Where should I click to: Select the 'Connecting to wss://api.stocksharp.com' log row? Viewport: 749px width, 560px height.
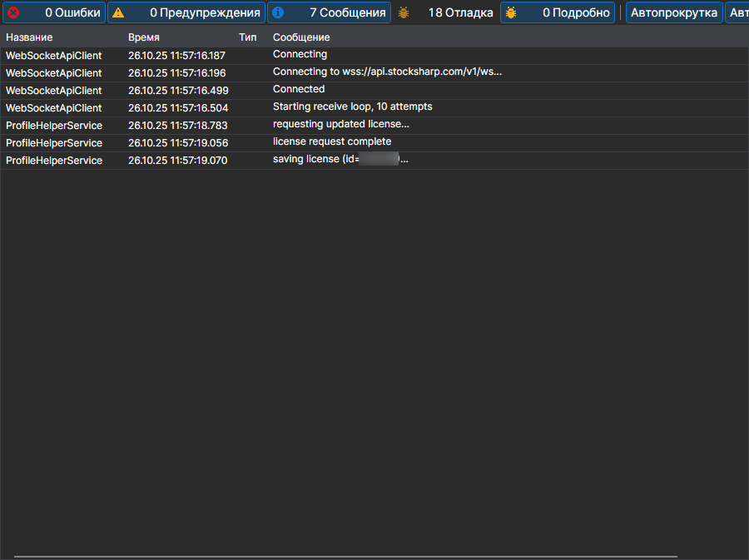tap(374, 73)
